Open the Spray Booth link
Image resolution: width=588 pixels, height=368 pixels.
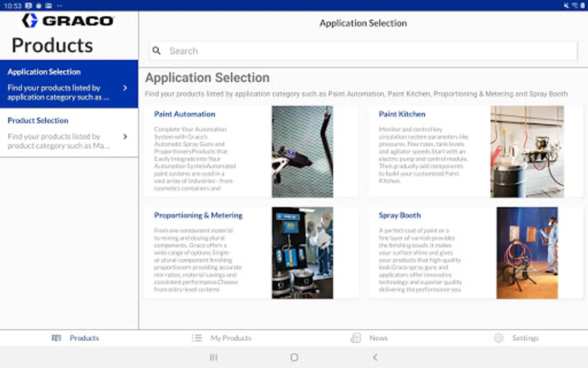pos(399,215)
